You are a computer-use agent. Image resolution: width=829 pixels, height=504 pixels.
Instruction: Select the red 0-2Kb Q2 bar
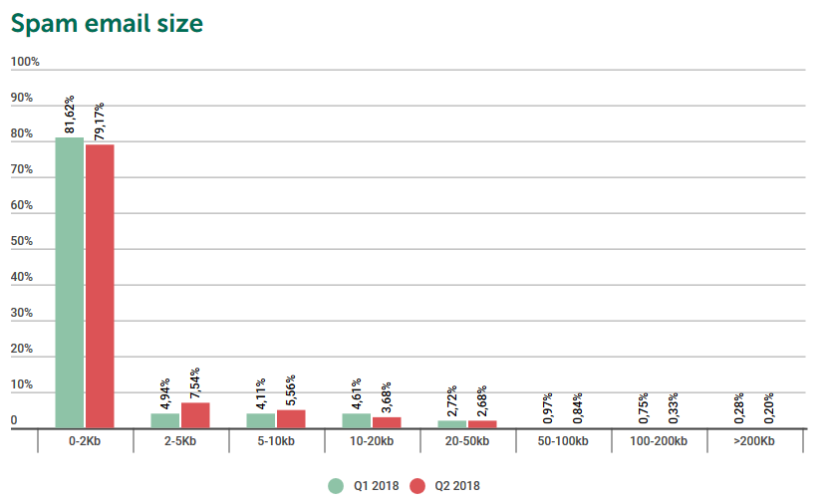[x=100, y=287]
